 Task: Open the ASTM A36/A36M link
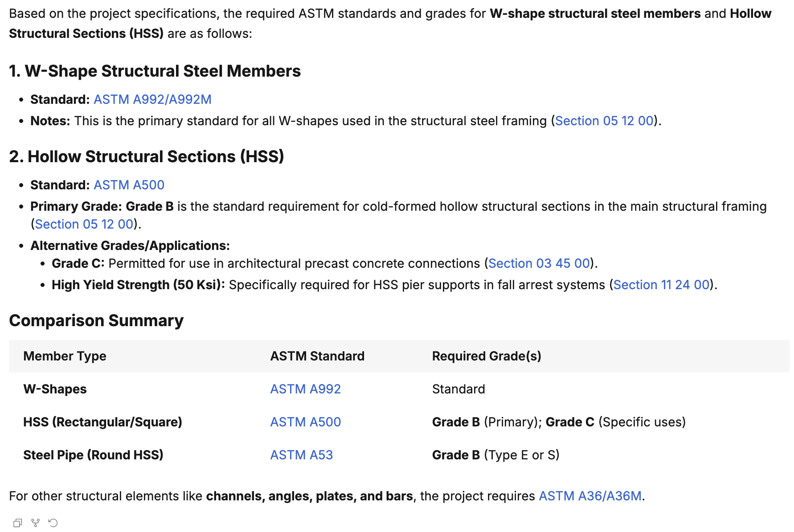[x=590, y=496]
